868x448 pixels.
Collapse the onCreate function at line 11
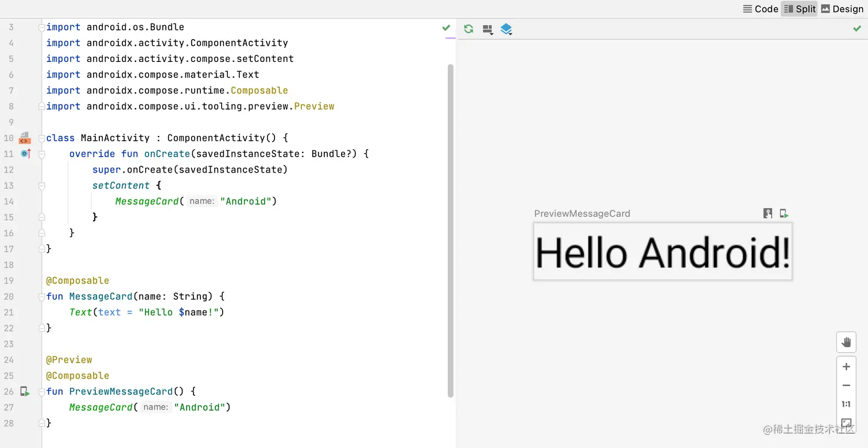tap(41, 154)
